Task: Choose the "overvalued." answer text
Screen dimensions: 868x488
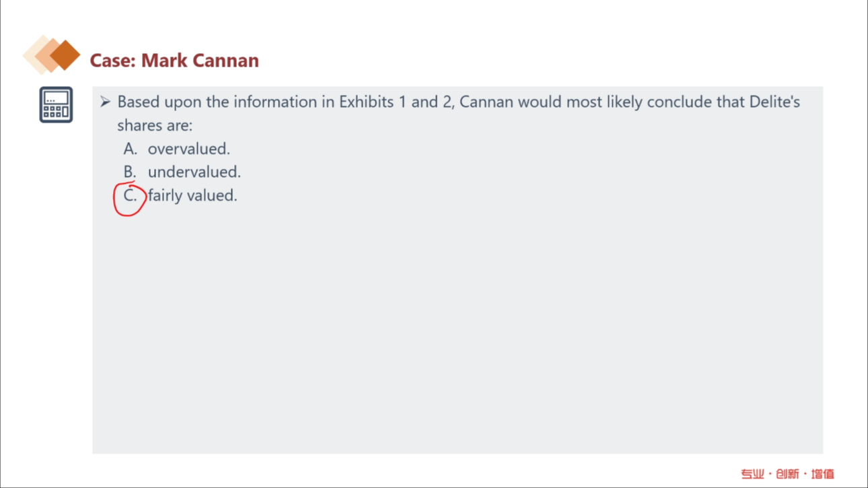Action: coord(188,149)
